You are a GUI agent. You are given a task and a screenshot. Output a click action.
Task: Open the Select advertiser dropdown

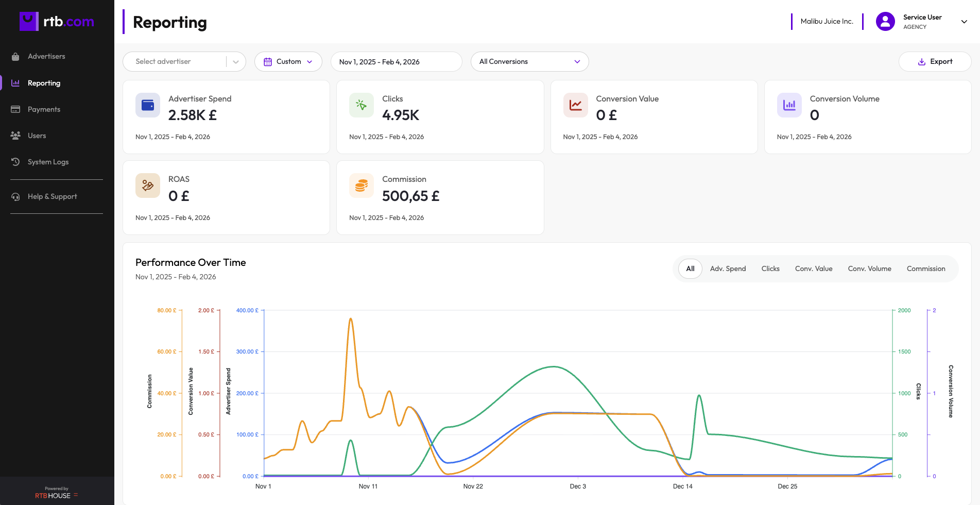[184, 62]
